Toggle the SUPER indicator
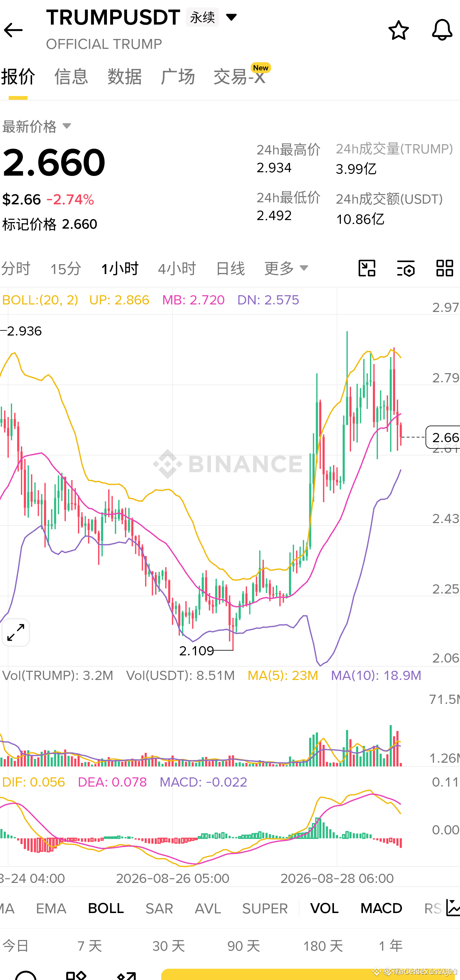This screenshot has width=460, height=980. tap(265, 909)
